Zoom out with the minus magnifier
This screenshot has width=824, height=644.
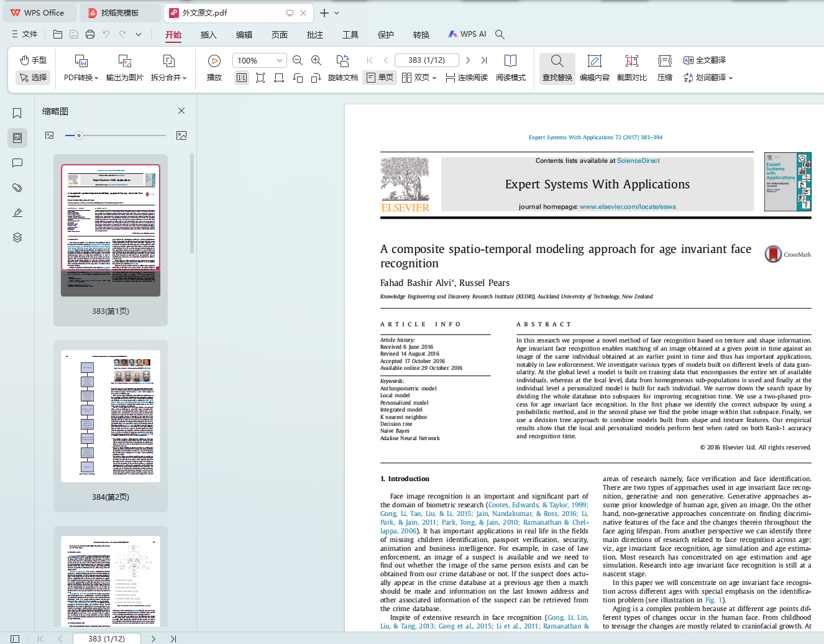click(x=298, y=60)
